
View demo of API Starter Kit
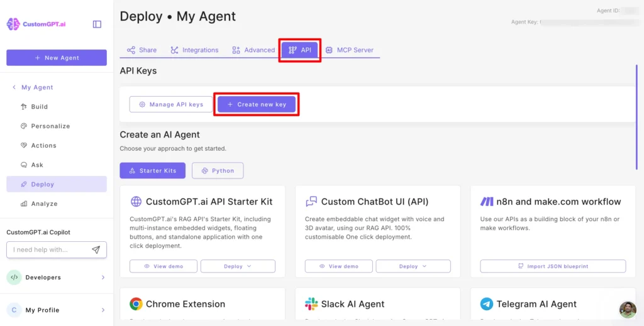click(x=164, y=266)
